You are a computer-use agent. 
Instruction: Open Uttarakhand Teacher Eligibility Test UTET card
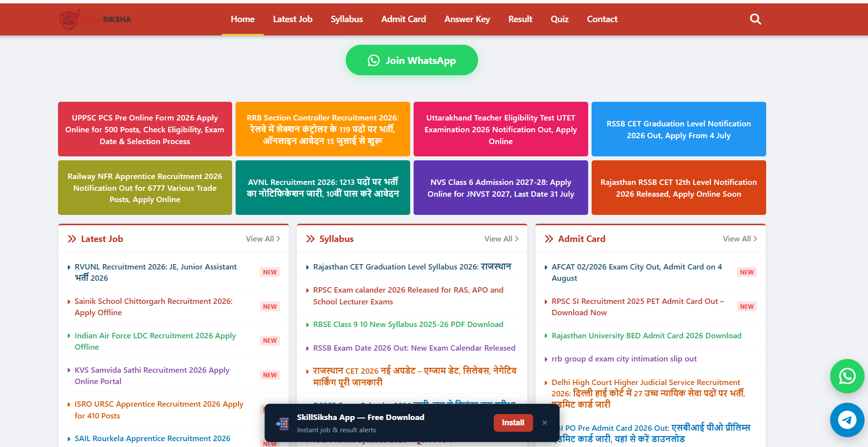(501, 129)
